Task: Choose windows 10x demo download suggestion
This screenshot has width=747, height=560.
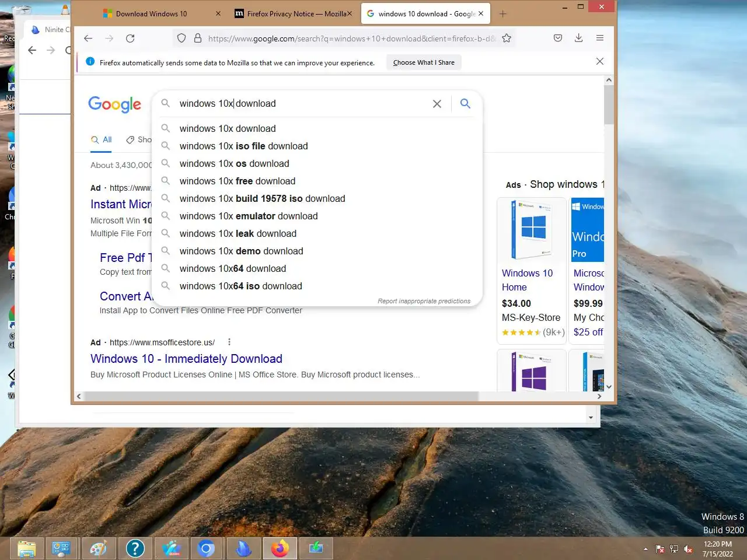Action: [x=317, y=251]
